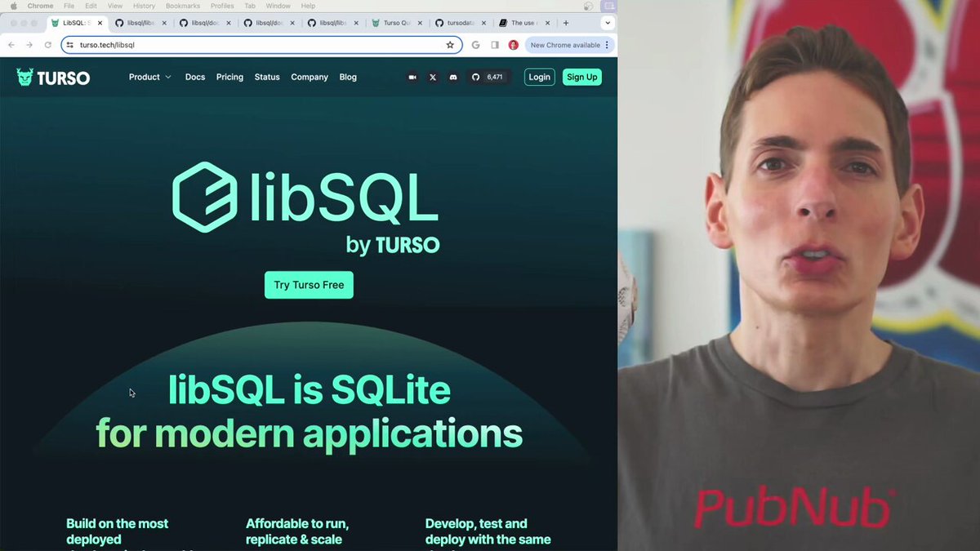Bookmark this page with the star icon
The height and width of the screenshot is (551, 980).
click(450, 45)
